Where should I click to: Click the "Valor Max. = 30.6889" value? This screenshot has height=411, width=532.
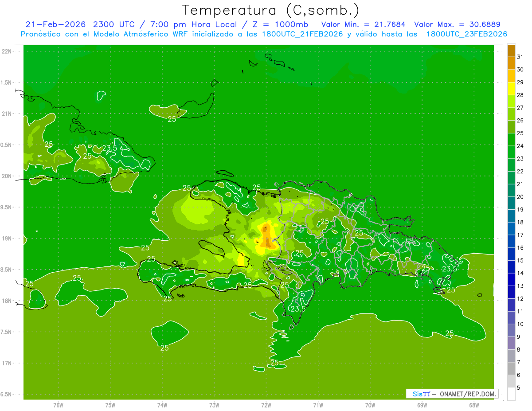point(457,24)
